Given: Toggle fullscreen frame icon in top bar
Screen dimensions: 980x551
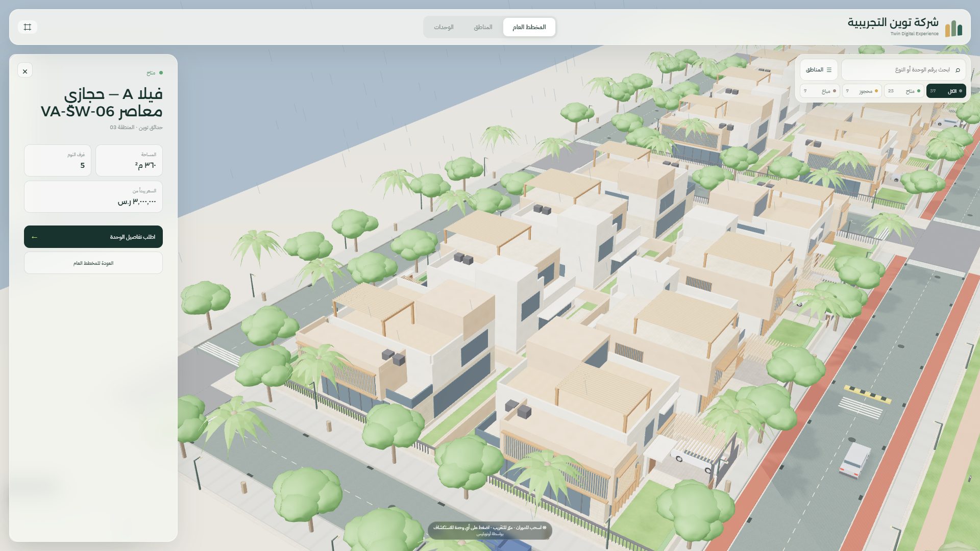Looking at the screenshot, I should (28, 27).
